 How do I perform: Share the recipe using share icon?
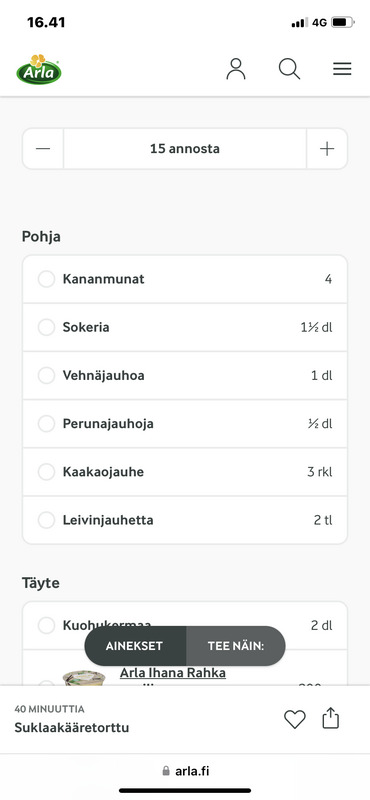(x=331, y=718)
